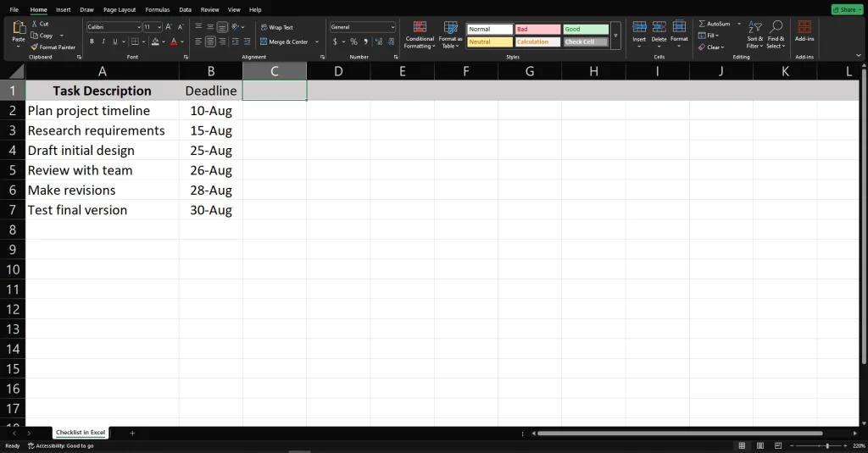868x453 pixels.
Task: Collapse the ribbon using the chevron
Action: [859, 55]
